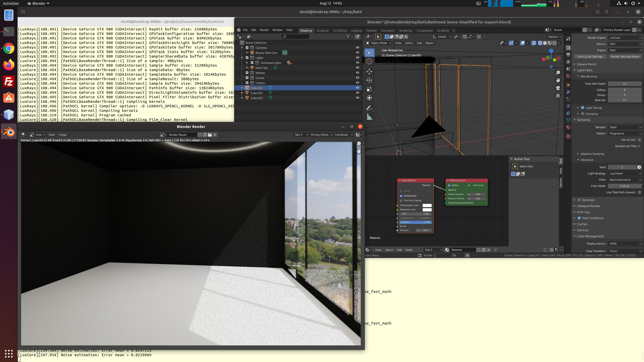Screen dimensions: 644x362
Task: Open Chrome from the Ubuntu dock
Action: 9,48
